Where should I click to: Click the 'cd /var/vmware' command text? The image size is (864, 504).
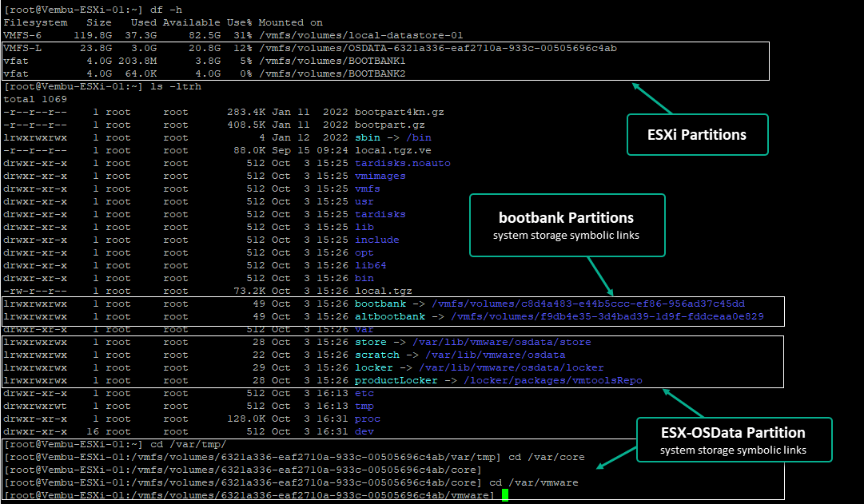click(x=534, y=482)
